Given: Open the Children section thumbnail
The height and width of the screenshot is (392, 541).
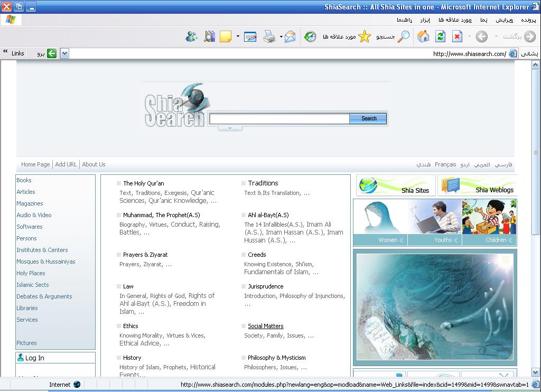Looking at the screenshot, I should pos(489,222).
